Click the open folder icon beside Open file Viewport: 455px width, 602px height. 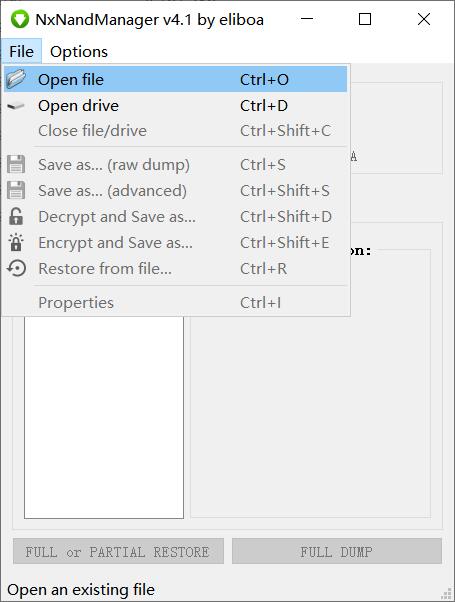click(16, 79)
